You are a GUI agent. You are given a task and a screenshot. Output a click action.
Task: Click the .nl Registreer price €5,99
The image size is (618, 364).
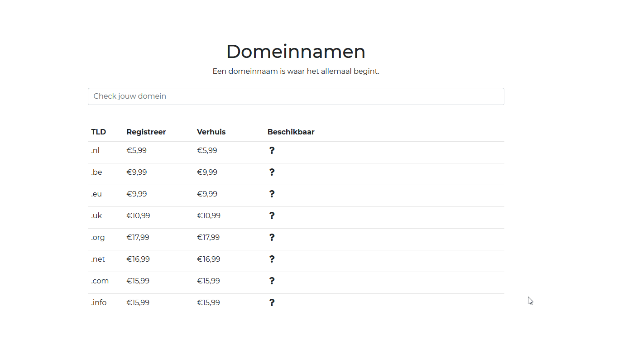(x=137, y=150)
